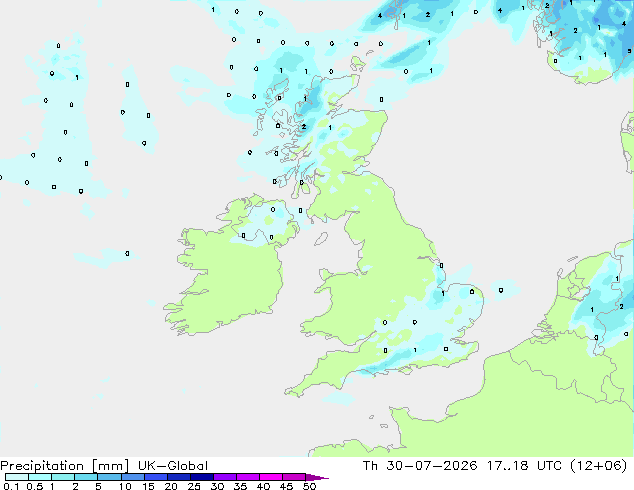Pick the 20 mm dark blue legend swatch
The height and width of the screenshot is (490, 634).
pos(178,477)
